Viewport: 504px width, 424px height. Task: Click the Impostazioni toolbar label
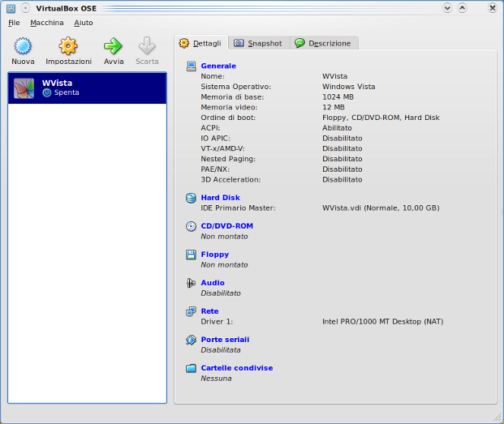(x=68, y=62)
